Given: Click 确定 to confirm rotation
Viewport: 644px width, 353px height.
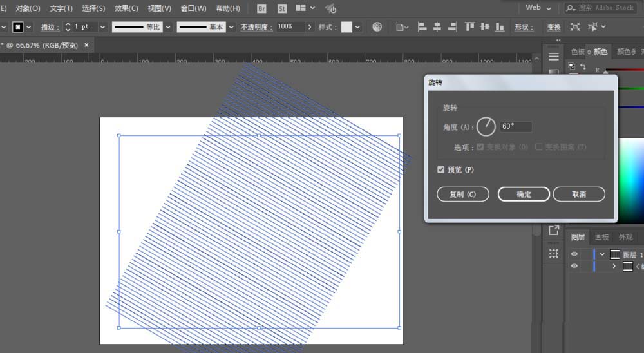Looking at the screenshot, I should coord(524,194).
